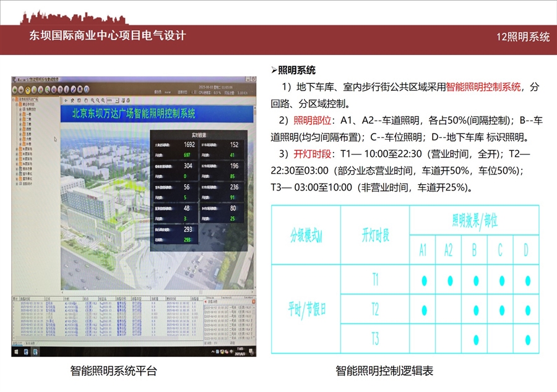The image size is (557, 392).
Task: Click the 实时数据 panel title
Action: click(199, 135)
